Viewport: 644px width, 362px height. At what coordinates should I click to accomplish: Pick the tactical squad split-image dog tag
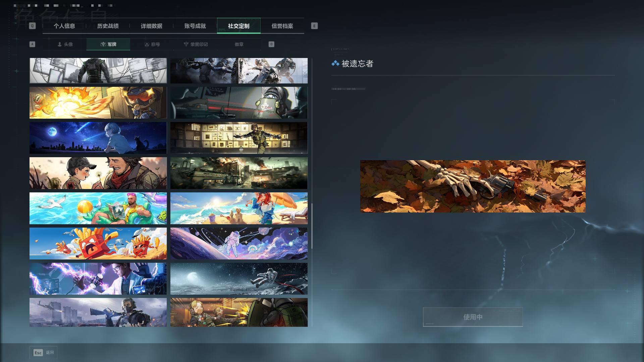tap(239, 70)
